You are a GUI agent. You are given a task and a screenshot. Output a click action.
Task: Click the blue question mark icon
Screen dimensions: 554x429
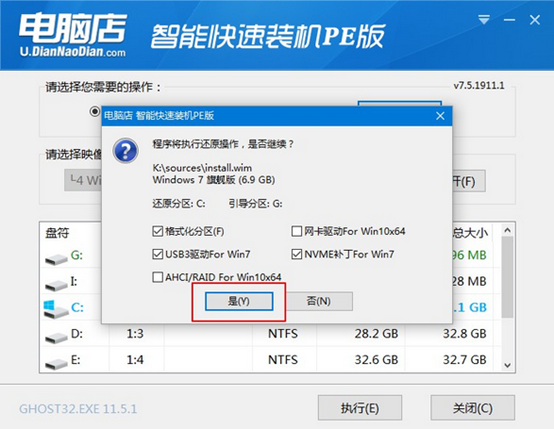click(x=125, y=151)
